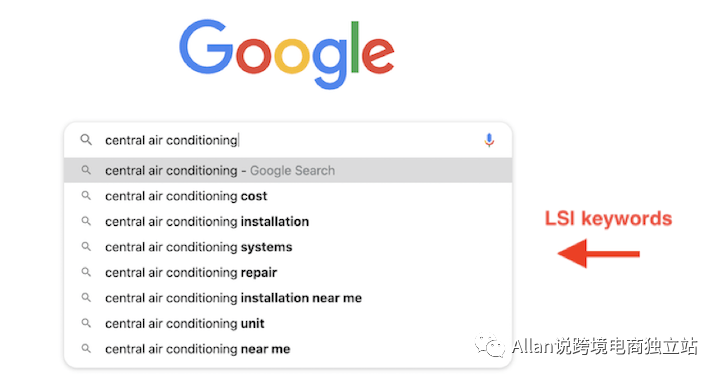Click the red 'LSI keywords' label
Image resolution: width=721 pixels, height=379 pixels.
click(x=608, y=218)
